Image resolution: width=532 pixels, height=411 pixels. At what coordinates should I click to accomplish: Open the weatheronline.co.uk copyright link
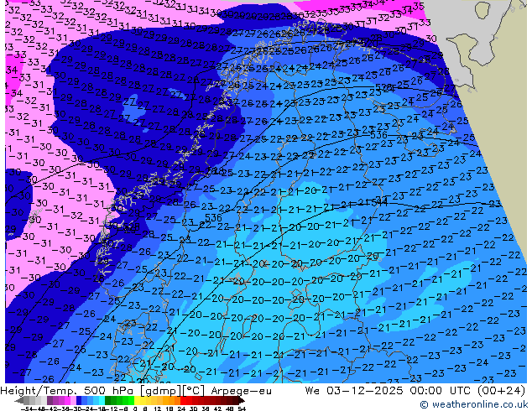click(473, 404)
